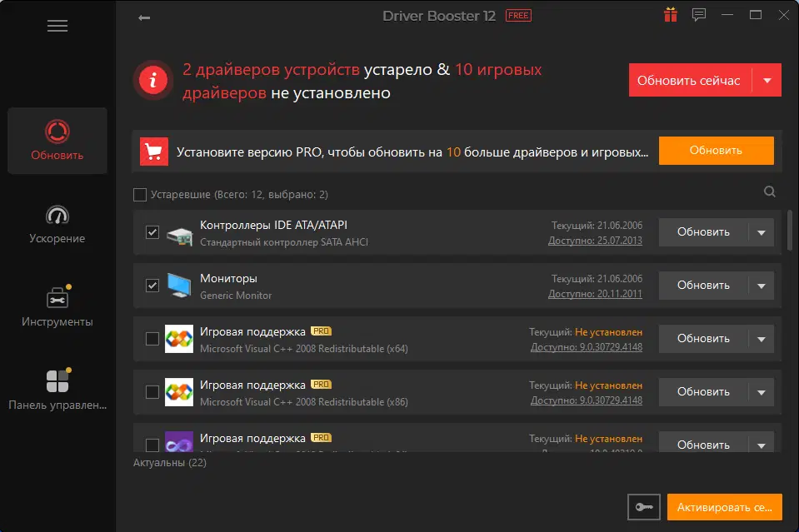
Task: Expand dropdown arrow for Мониторы Обновить button
Action: click(x=762, y=286)
